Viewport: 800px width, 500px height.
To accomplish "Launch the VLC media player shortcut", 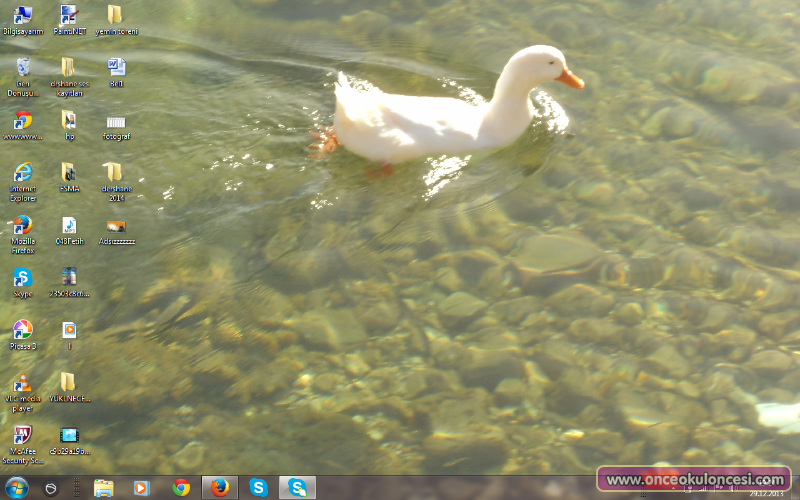I will pos(22,383).
